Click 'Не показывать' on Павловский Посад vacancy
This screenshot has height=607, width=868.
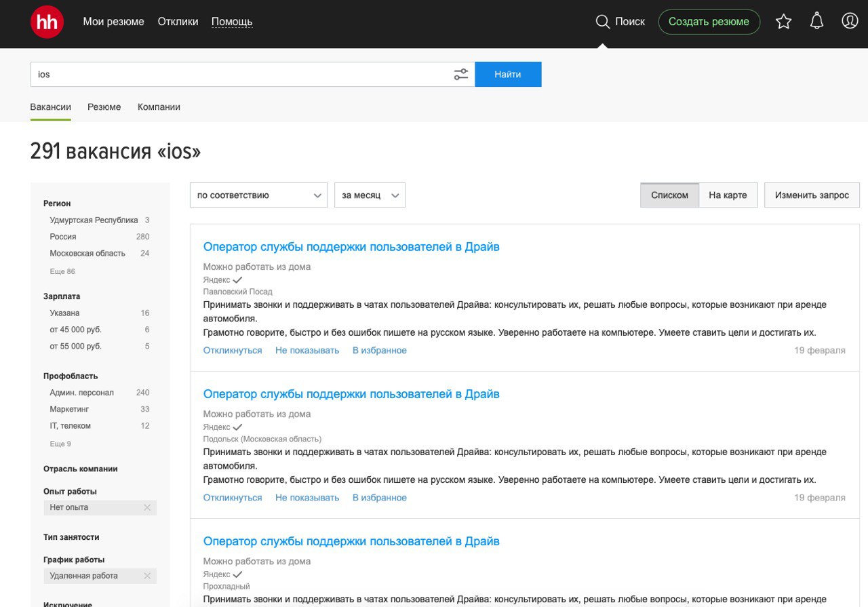307,351
